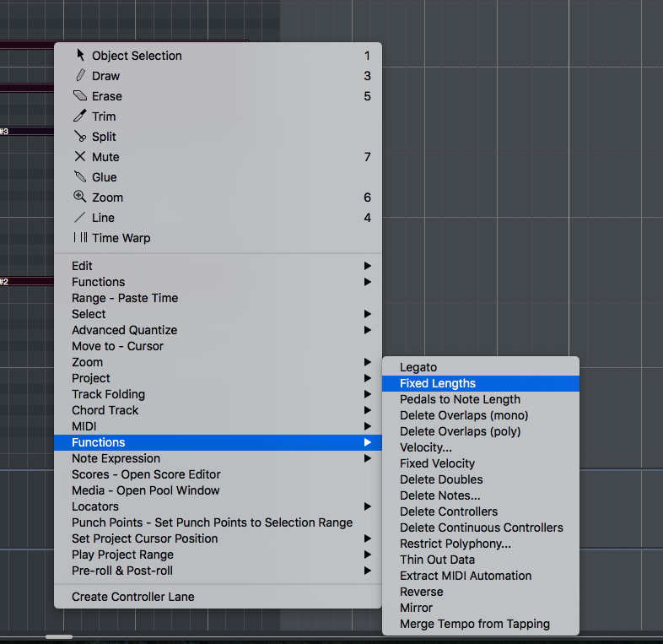Switch to the Split tool
This screenshot has width=663, height=644.
(81, 137)
